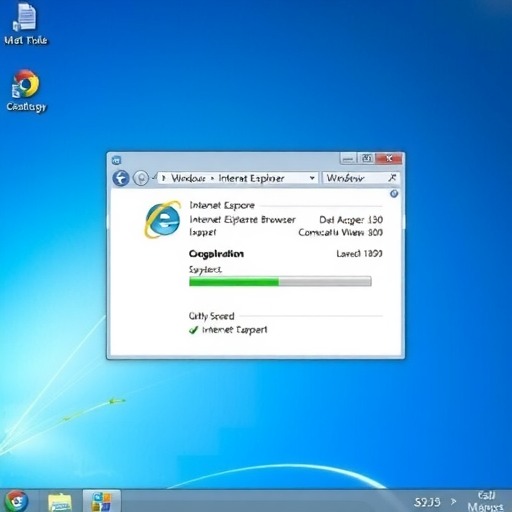Click the blue help icon below search box
This screenshot has height=512, width=512.
[x=394, y=194]
